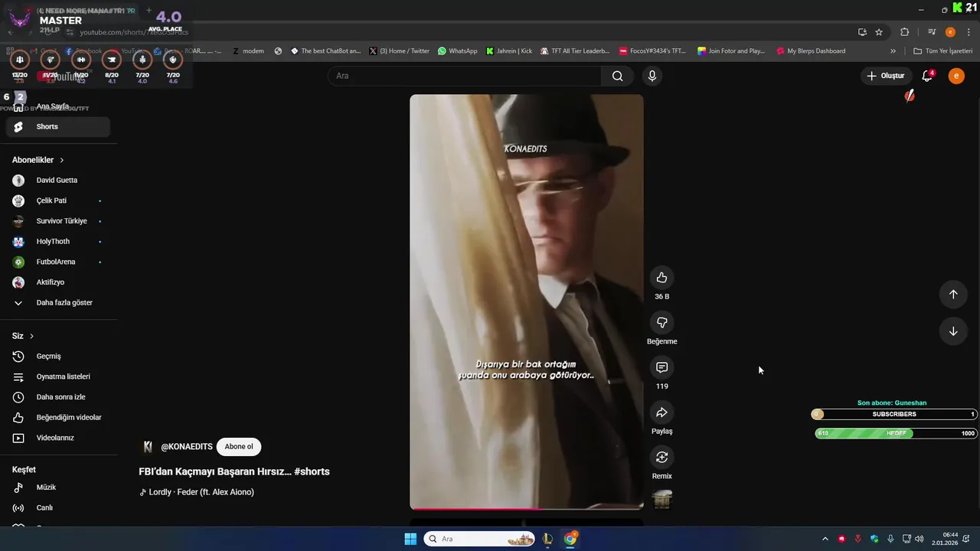980x551 pixels.
Task: Click the Windows taskbar search box
Action: (x=480, y=539)
